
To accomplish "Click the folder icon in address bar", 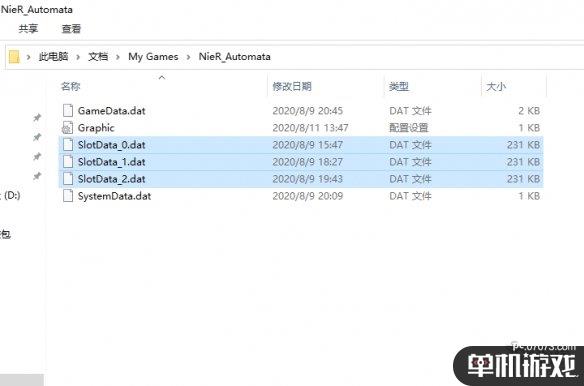I will [x=14, y=57].
